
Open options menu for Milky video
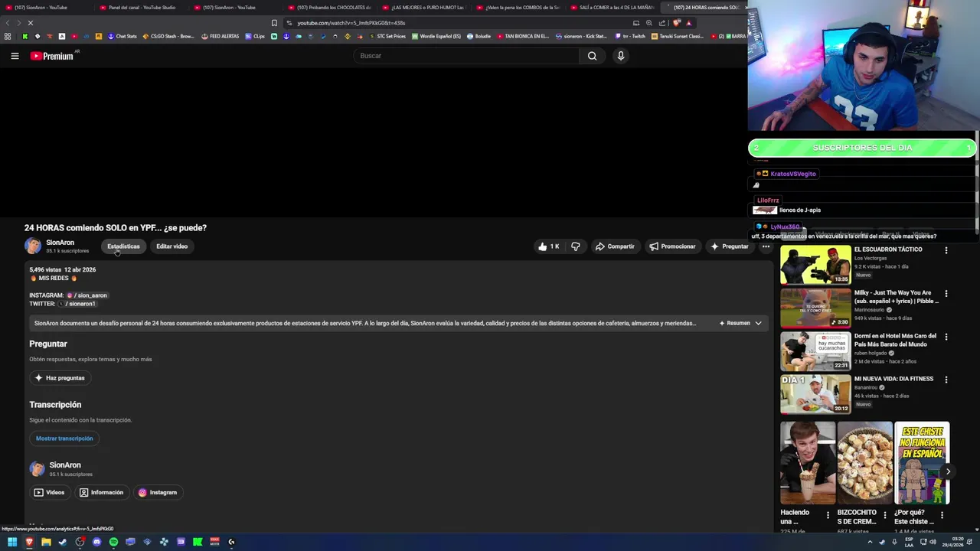pos(946,294)
